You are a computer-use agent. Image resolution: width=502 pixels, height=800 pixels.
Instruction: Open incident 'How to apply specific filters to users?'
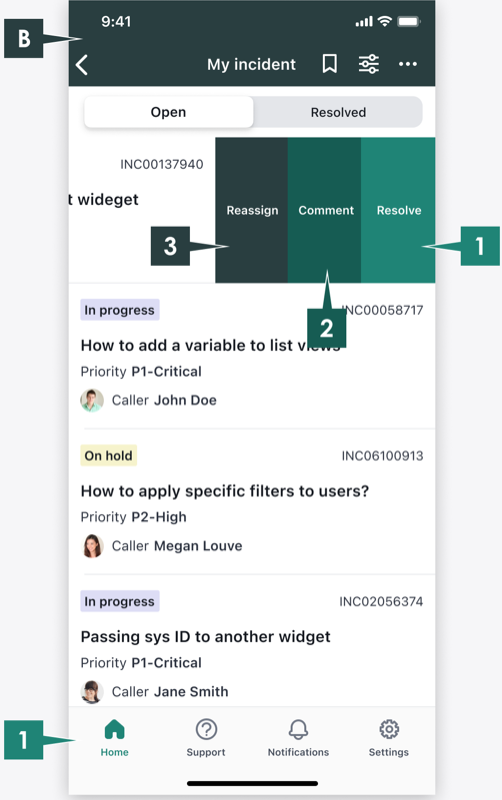coord(252,502)
